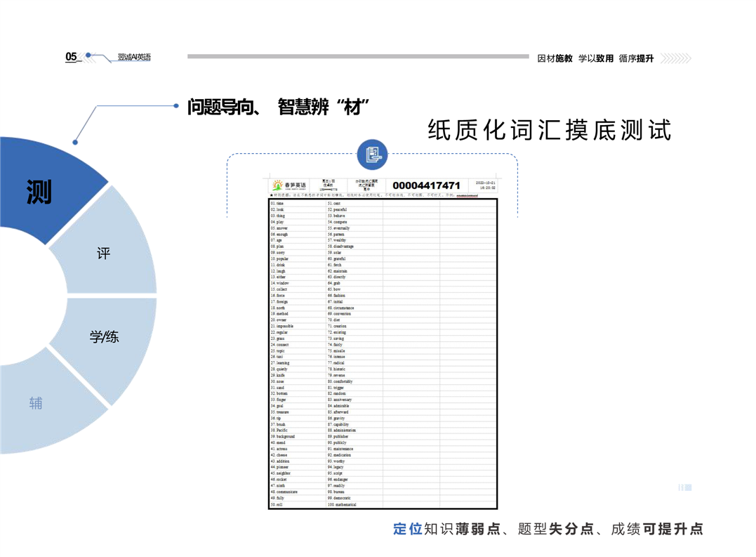Click the 成绩可提升点 text at bottom

coord(656,530)
